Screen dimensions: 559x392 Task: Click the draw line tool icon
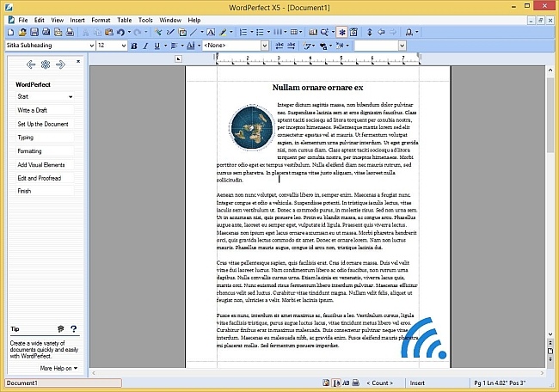pyautogui.click(x=193, y=33)
